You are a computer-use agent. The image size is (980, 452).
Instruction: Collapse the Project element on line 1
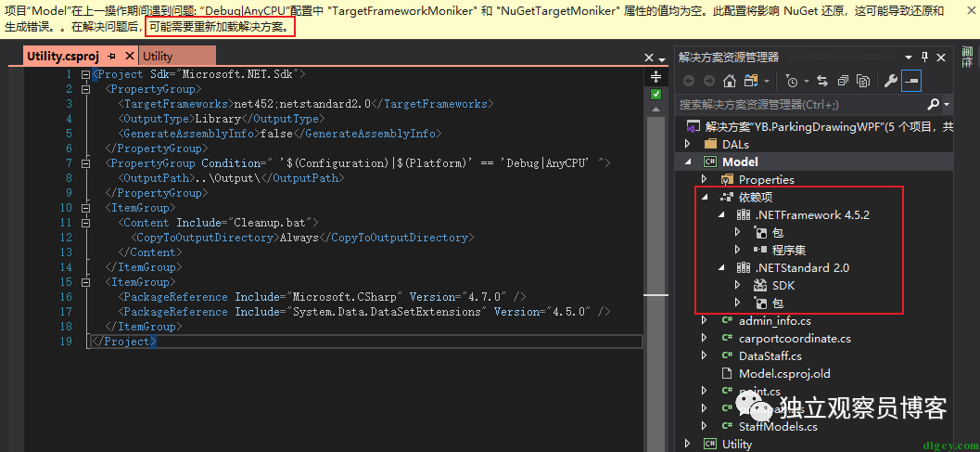85,74
